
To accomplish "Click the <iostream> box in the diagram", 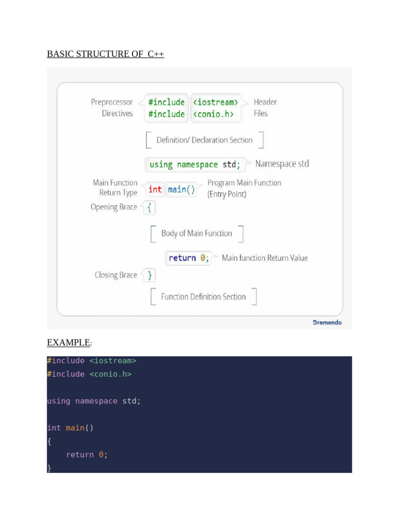I will click(x=216, y=102).
